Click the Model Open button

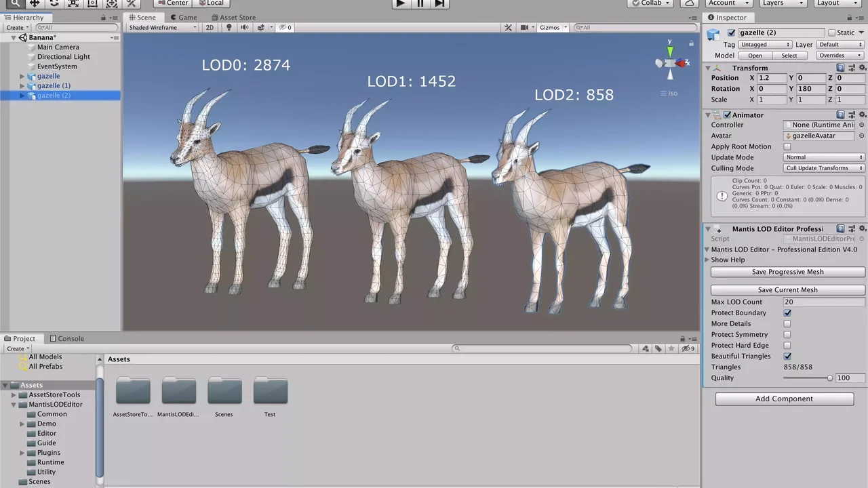coord(755,56)
